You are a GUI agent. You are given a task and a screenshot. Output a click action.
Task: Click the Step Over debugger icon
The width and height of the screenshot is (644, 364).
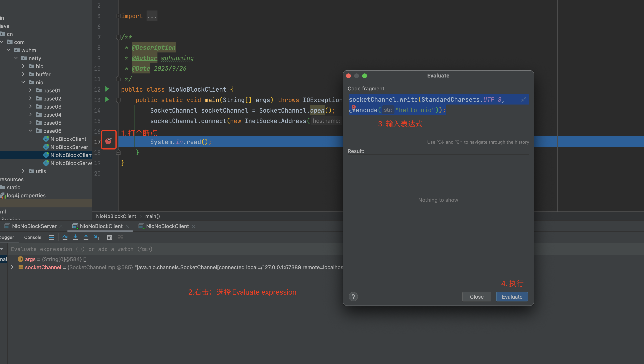point(65,237)
